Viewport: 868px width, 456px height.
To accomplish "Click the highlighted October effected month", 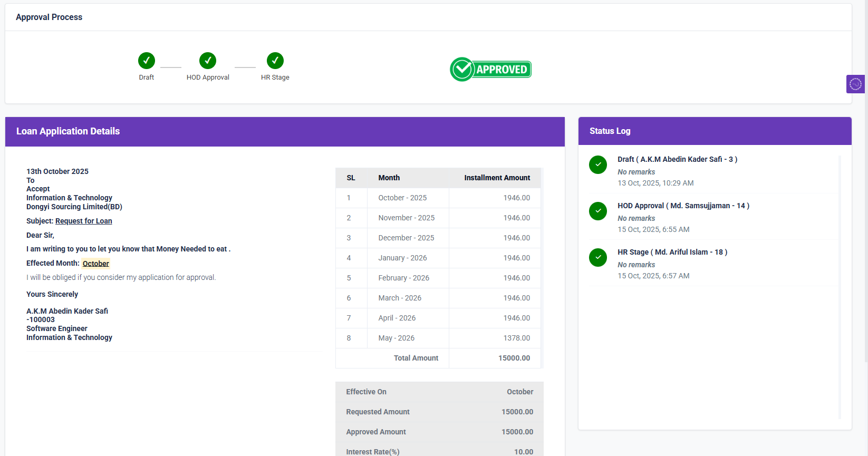I will pyautogui.click(x=95, y=264).
